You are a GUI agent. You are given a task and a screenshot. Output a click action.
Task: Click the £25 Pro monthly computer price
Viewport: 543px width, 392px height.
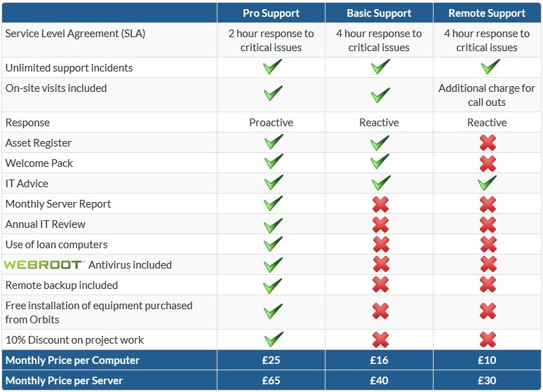click(271, 360)
